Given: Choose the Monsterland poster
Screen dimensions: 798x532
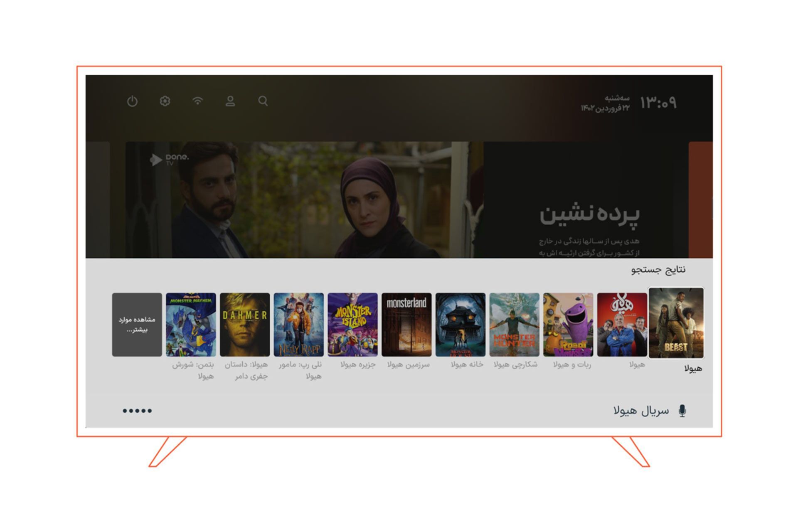Looking at the screenshot, I should [x=406, y=325].
